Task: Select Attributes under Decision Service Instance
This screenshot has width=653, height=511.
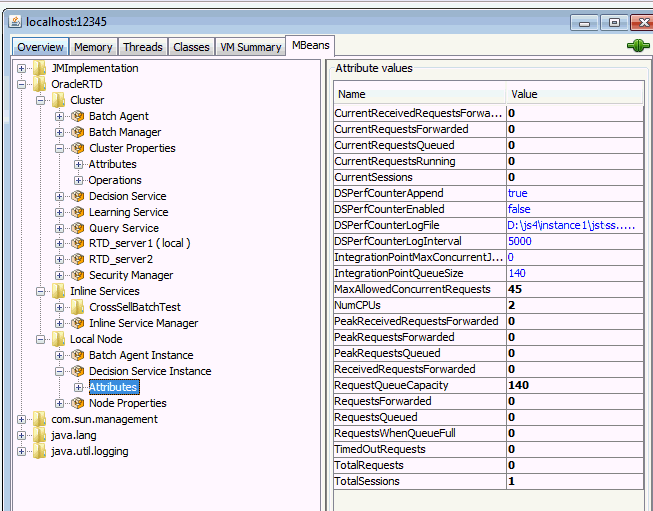Action: click(114, 387)
